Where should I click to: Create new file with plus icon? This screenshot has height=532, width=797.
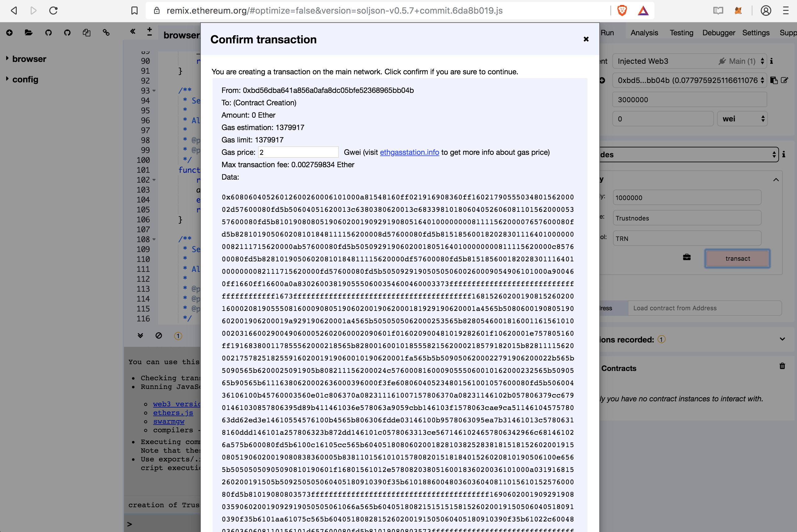click(10, 33)
